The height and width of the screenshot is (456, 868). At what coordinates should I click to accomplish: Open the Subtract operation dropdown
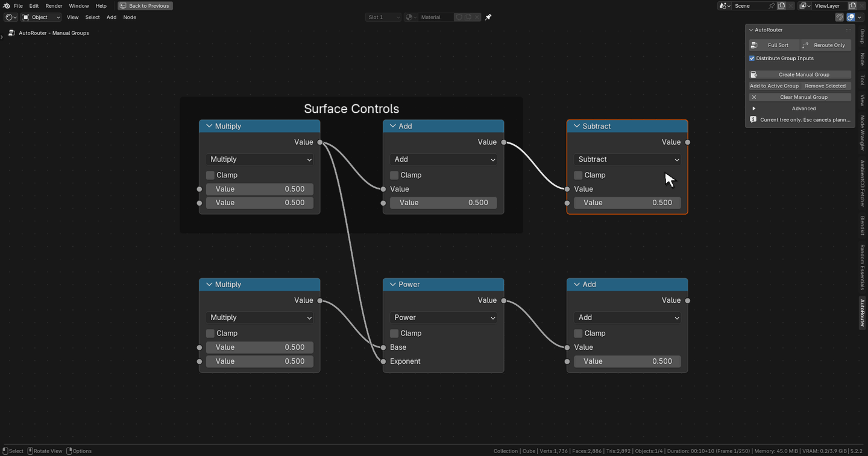pyautogui.click(x=627, y=159)
